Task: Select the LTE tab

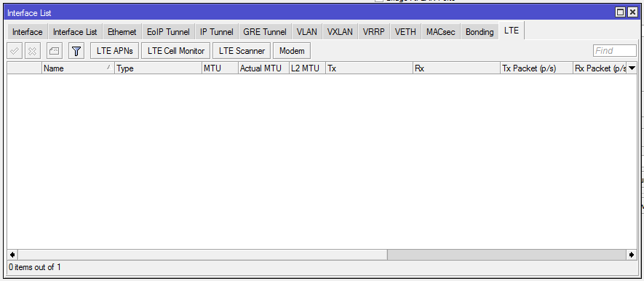Action: pos(512,31)
